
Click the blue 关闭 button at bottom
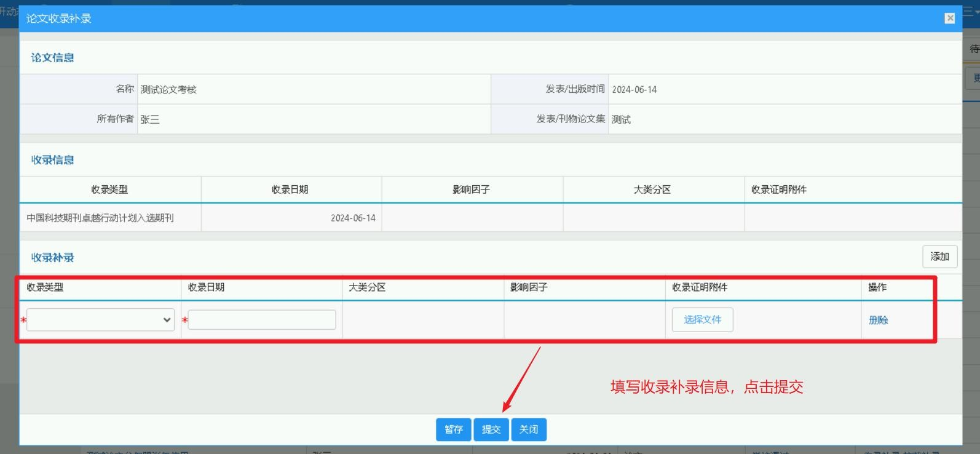pyautogui.click(x=529, y=429)
